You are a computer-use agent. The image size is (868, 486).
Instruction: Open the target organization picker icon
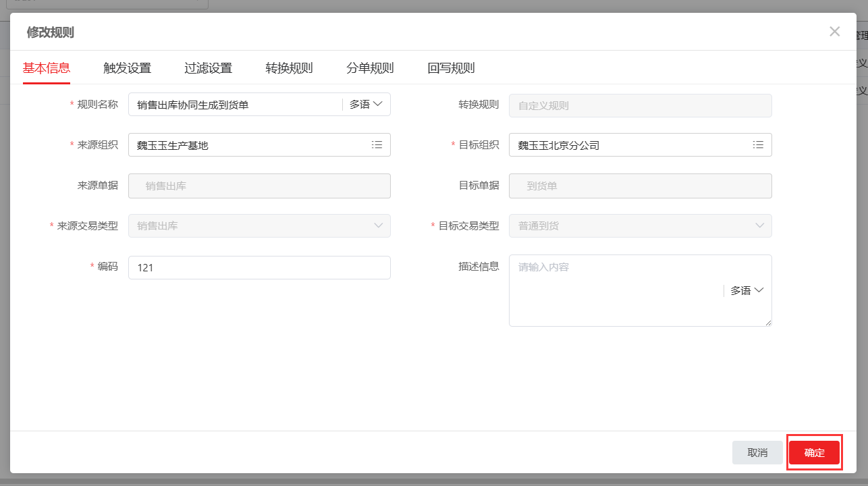click(759, 144)
